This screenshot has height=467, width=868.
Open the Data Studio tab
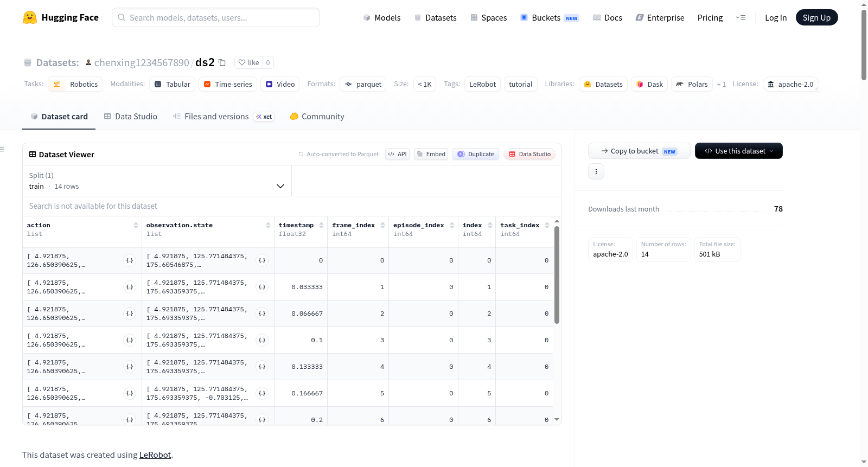(131, 117)
